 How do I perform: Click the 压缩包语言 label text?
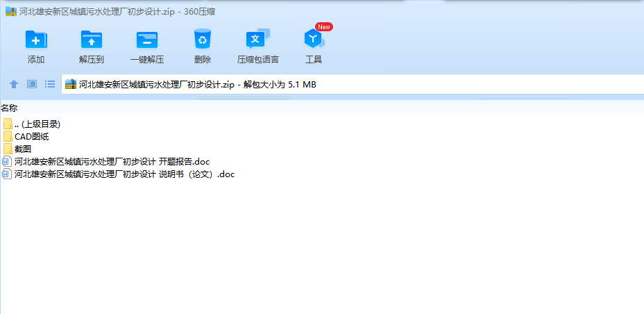[258, 60]
